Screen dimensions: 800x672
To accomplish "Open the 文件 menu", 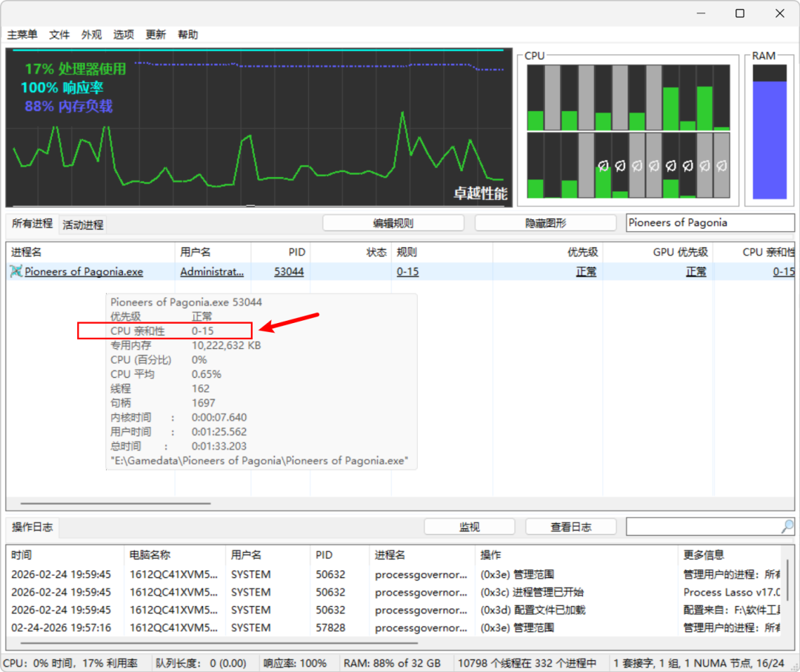I will click(59, 35).
